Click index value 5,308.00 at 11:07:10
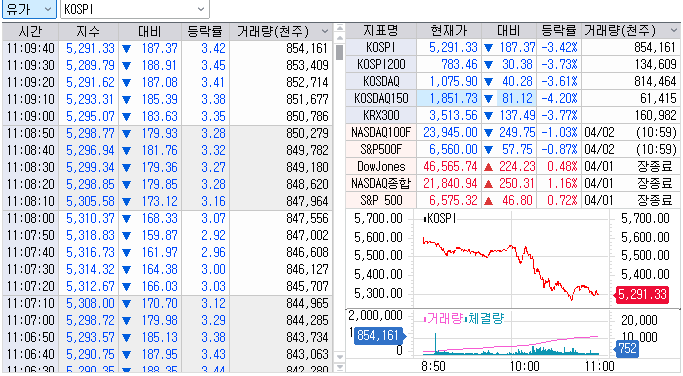This screenshot has height=376, width=683. click(90, 303)
